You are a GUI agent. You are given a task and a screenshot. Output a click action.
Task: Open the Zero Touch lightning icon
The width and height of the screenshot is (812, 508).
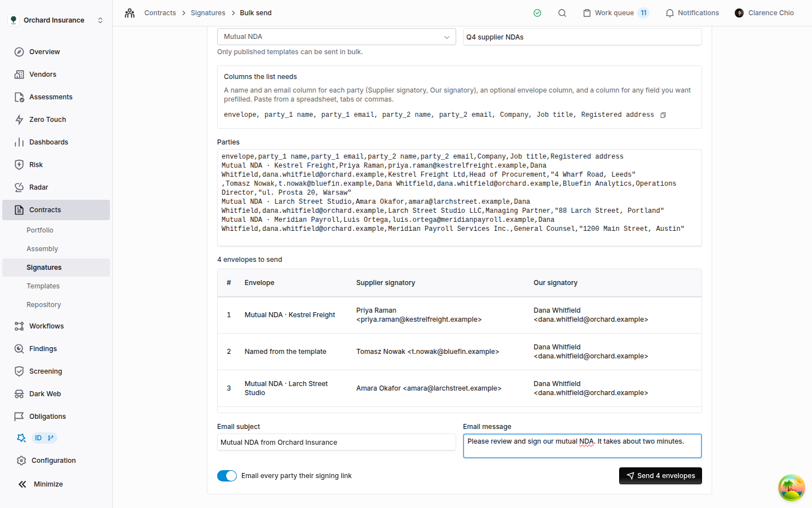point(19,120)
